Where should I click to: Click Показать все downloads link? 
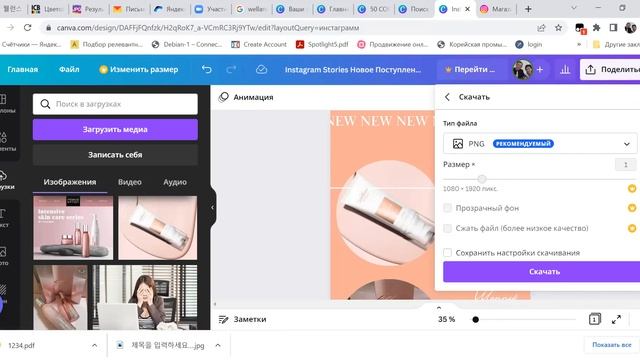click(611, 345)
